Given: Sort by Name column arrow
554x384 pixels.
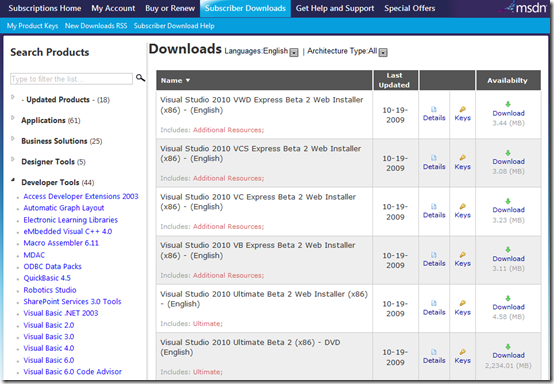Looking at the screenshot, I should pyautogui.click(x=188, y=81).
